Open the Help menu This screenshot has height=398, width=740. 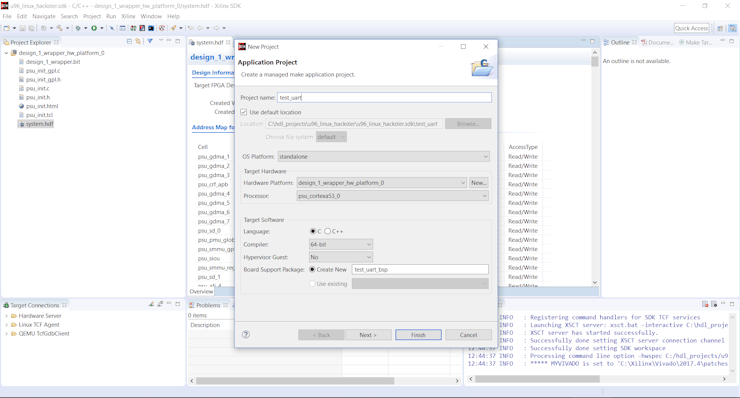click(x=173, y=16)
